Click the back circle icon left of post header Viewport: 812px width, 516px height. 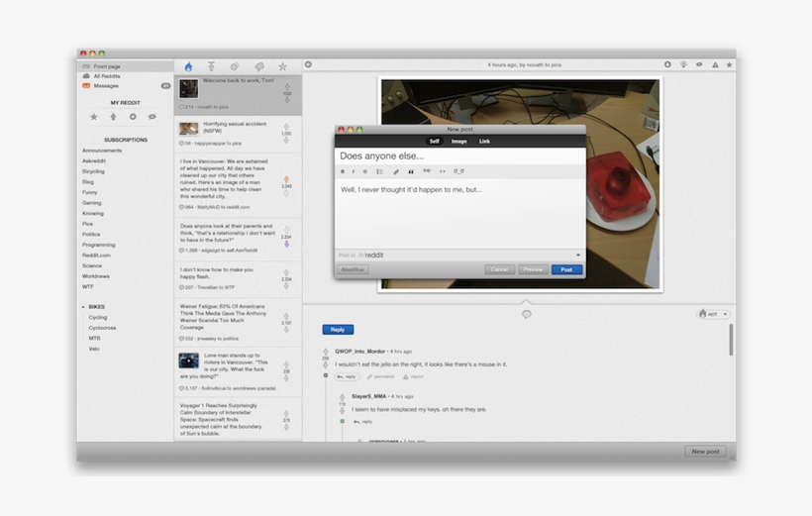[x=308, y=64]
